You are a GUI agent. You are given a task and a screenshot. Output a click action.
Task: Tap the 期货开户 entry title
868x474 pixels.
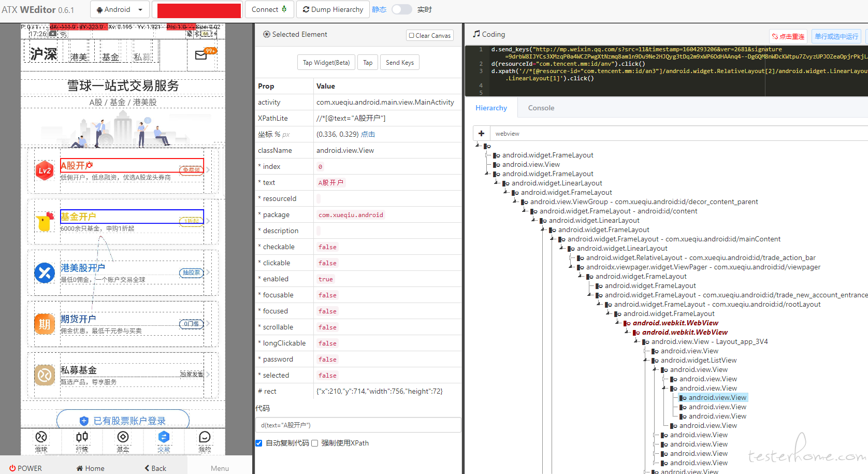[78, 319]
